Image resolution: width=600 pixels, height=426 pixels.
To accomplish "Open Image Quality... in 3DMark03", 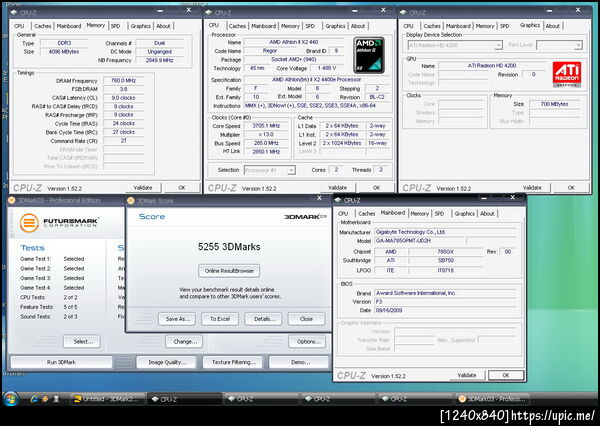I will click(x=166, y=362).
